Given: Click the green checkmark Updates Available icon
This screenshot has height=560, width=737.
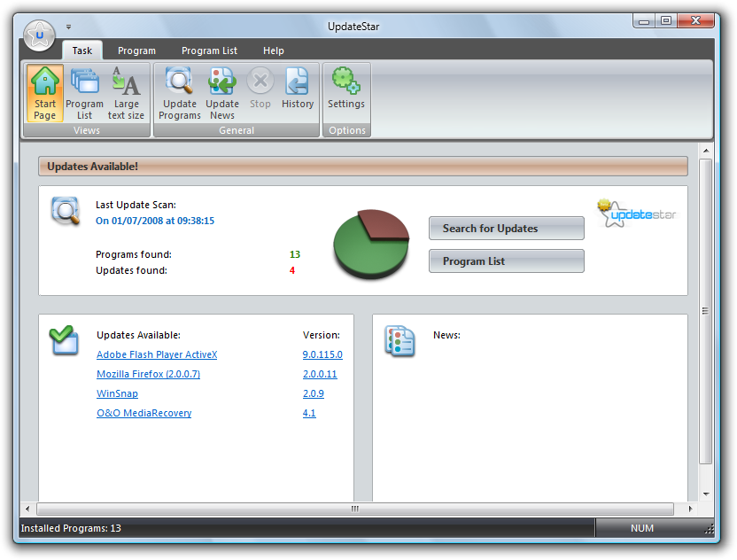Looking at the screenshot, I should 64,339.
